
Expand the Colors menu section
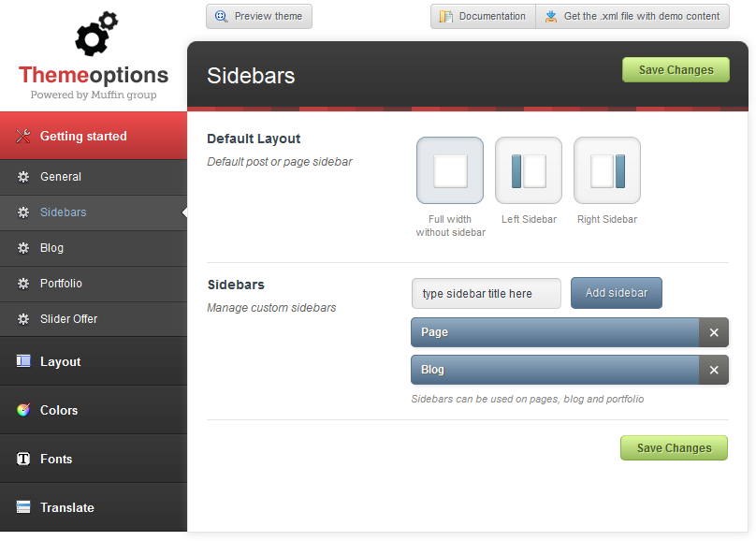[x=94, y=410]
